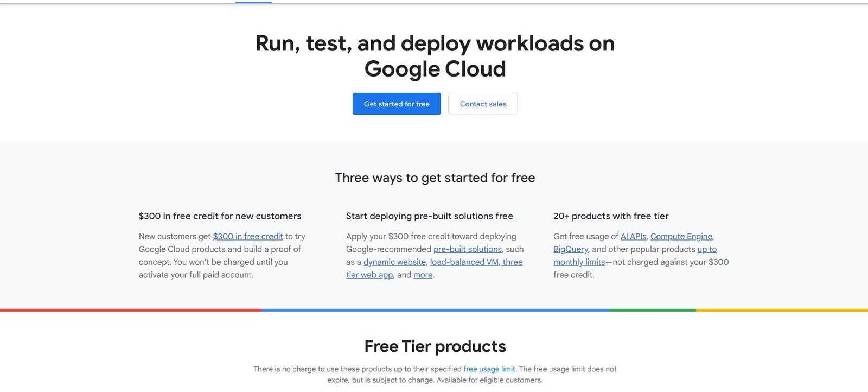
Task: Open the load-balanced VM link
Action: click(x=464, y=262)
